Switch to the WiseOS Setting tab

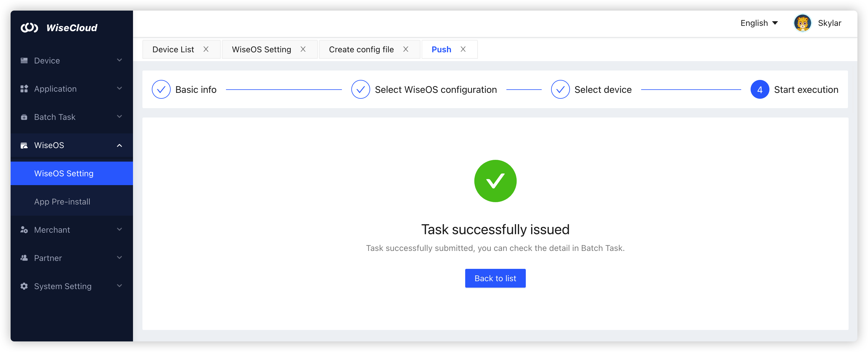pos(261,49)
